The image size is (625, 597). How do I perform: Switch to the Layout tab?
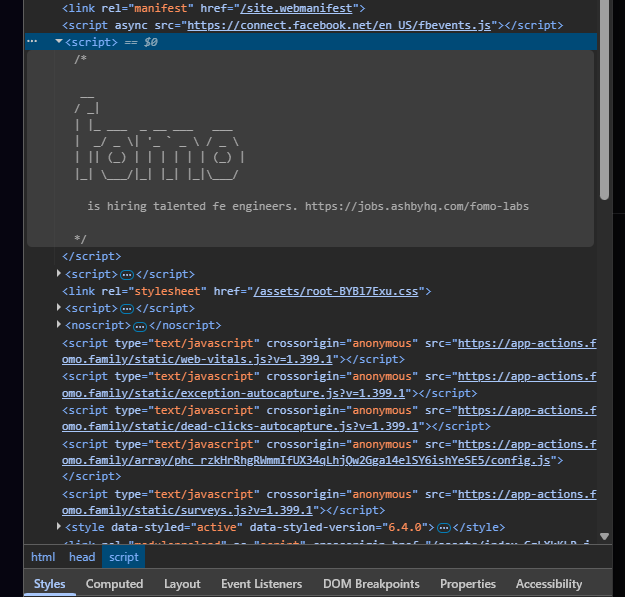point(182,584)
